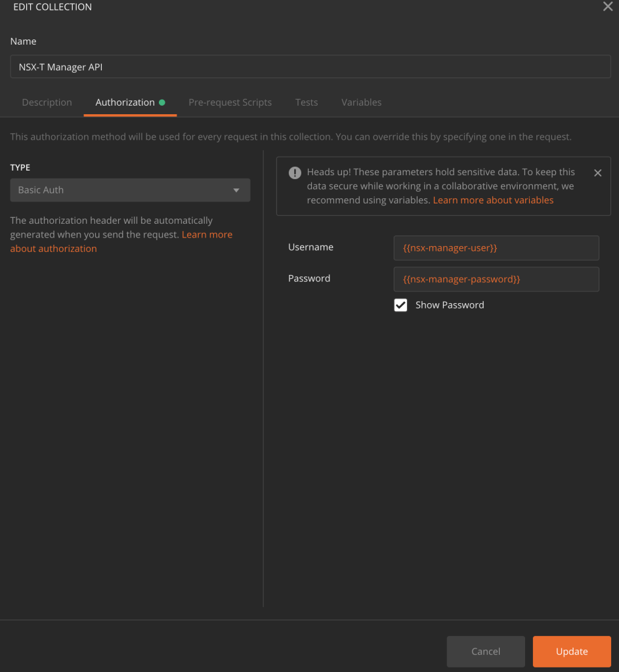
Task: Click the green dot on Authorization tab
Action: tap(162, 102)
